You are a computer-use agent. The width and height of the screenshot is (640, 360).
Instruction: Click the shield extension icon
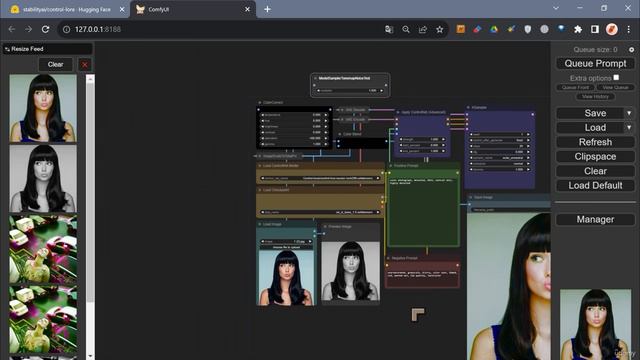527,29
